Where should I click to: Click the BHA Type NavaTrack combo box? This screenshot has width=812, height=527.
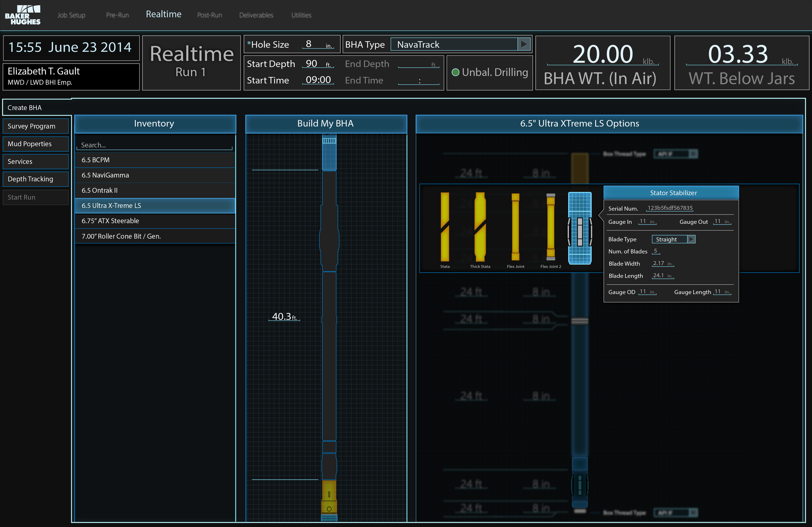pyautogui.click(x=461, y=45)
